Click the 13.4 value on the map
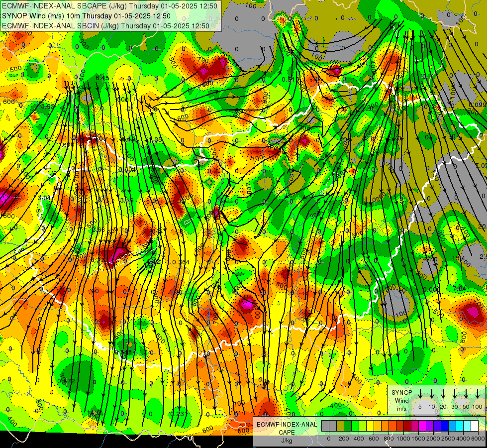The width and height of the screenshot is (487, 448). 459,258
